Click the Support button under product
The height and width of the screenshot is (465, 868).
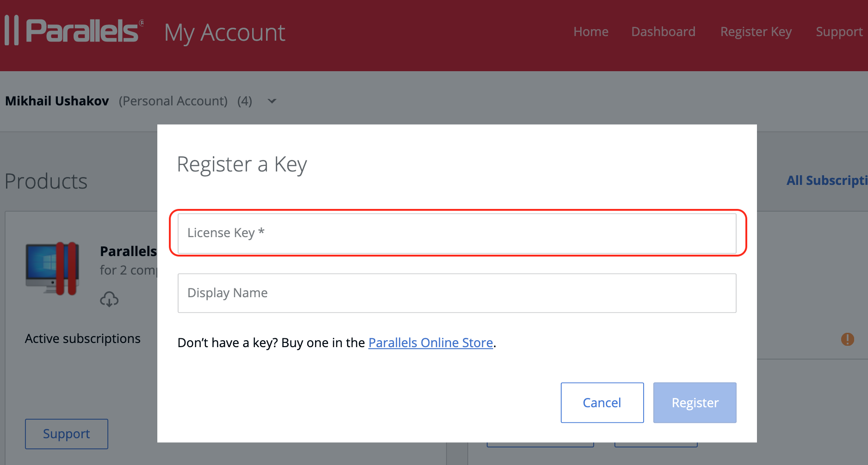[67, 434]
